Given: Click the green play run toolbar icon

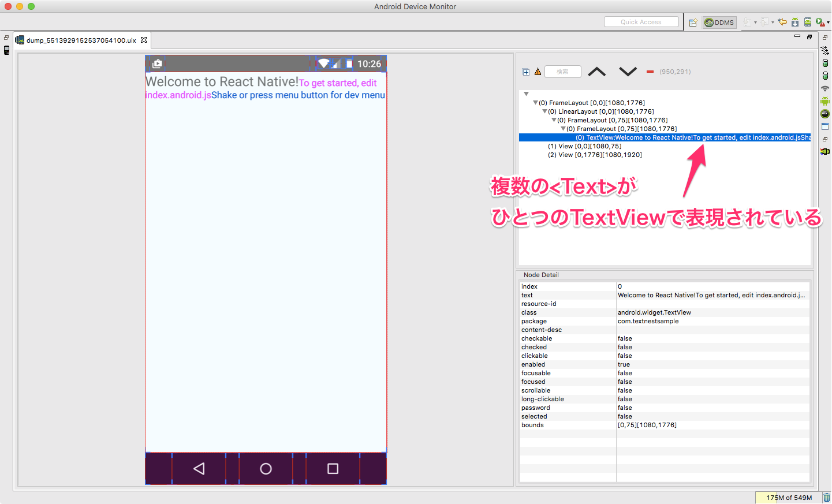Looking at the screenshot, I should [x=820, y=22].
